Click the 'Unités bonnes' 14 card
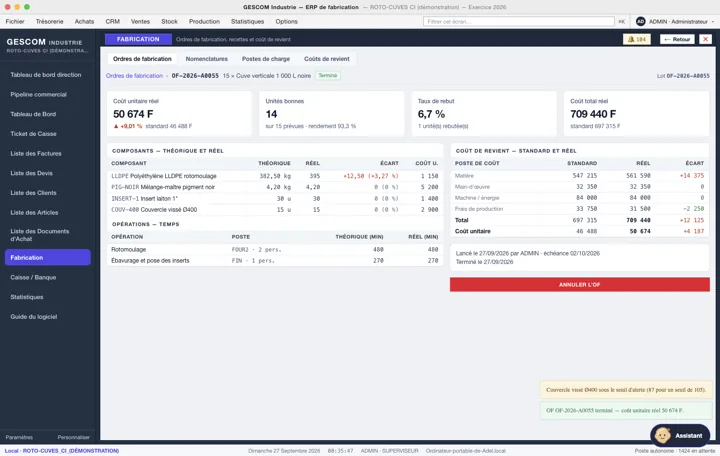The height and width of the screenshot is (456, 720). click(332, 113)
